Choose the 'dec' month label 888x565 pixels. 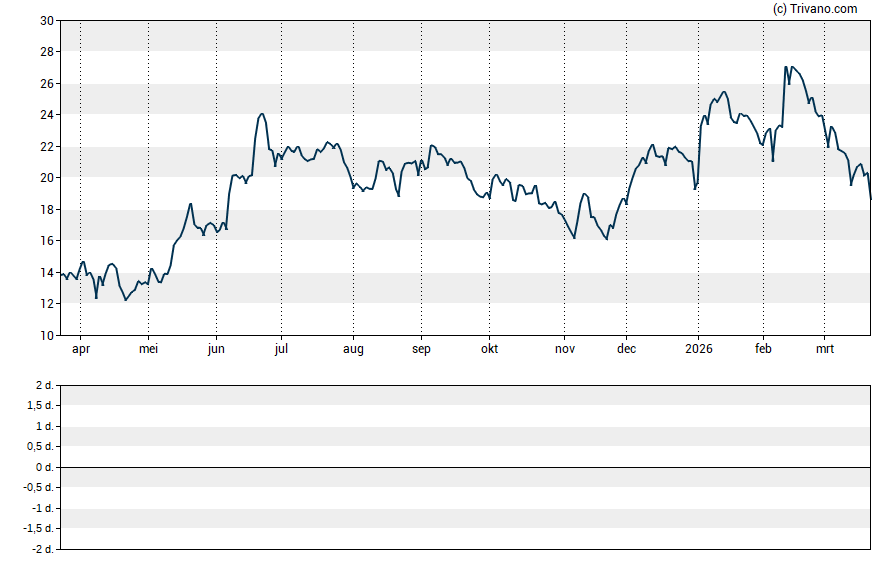[626, 350]
